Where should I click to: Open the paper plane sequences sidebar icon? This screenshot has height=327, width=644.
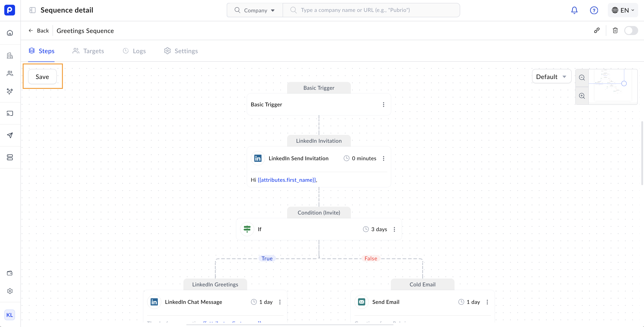(x=10, y=135)
